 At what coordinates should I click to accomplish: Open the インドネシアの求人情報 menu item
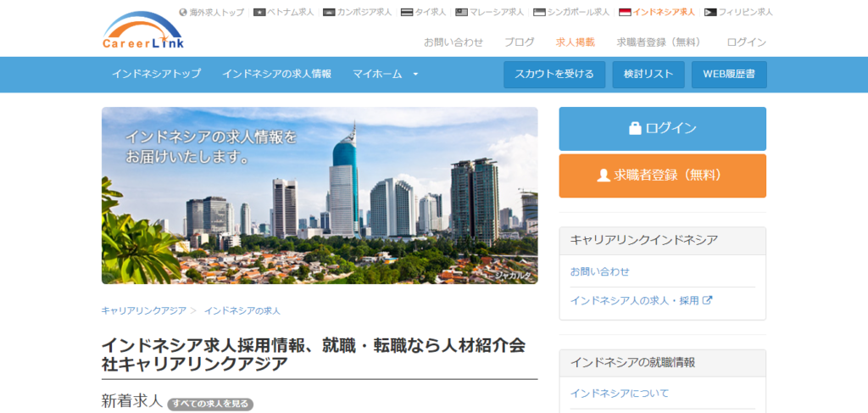coord(277,74)
